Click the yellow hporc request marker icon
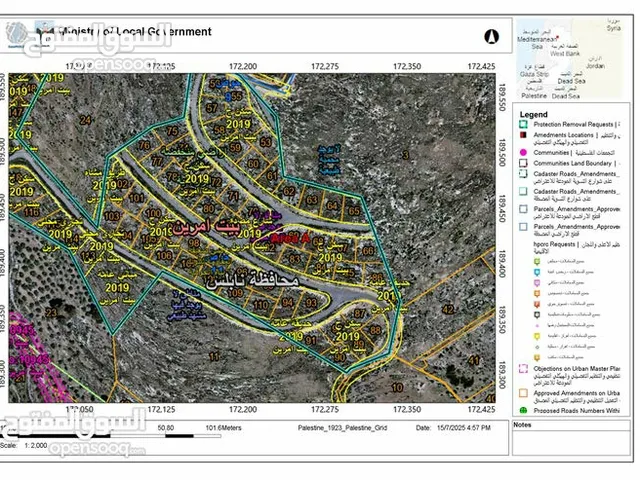Screen dimensions: 640x480 pos(537,336)
